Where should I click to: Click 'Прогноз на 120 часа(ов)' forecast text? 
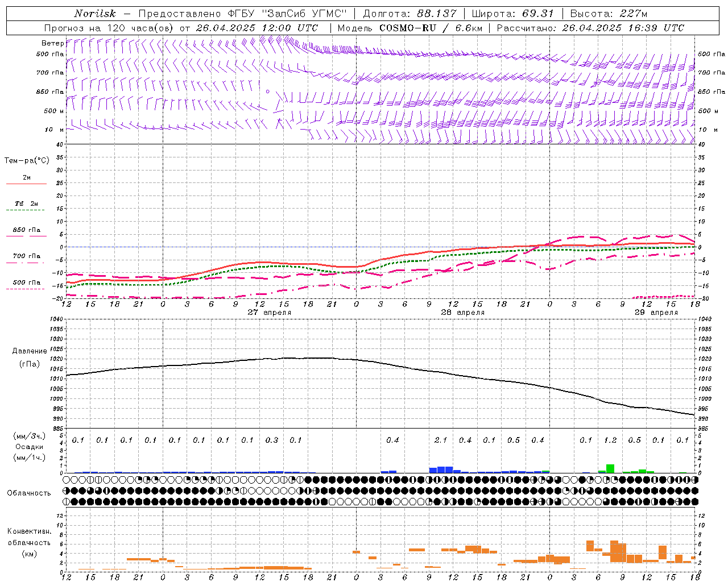tap(109, 28)
